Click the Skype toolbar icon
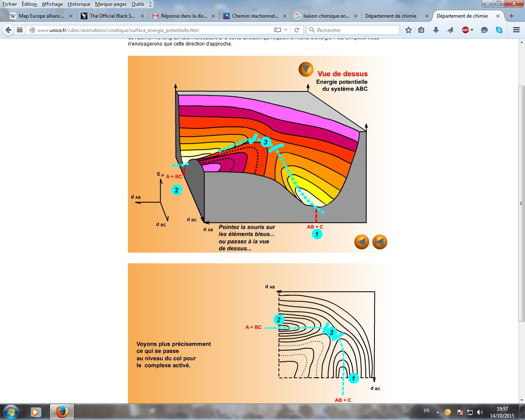 [x=499, y=30]
